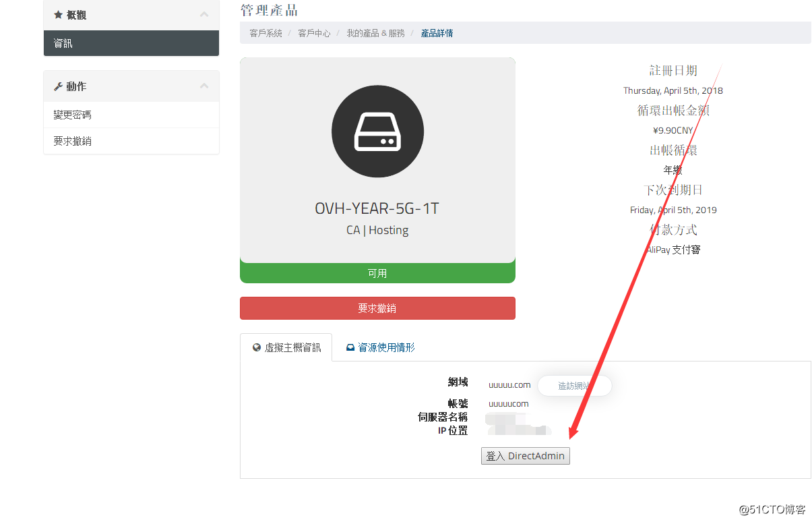812x522 pixels.
Task: Click the 管理產品 page heading
Action: [269, 10]
